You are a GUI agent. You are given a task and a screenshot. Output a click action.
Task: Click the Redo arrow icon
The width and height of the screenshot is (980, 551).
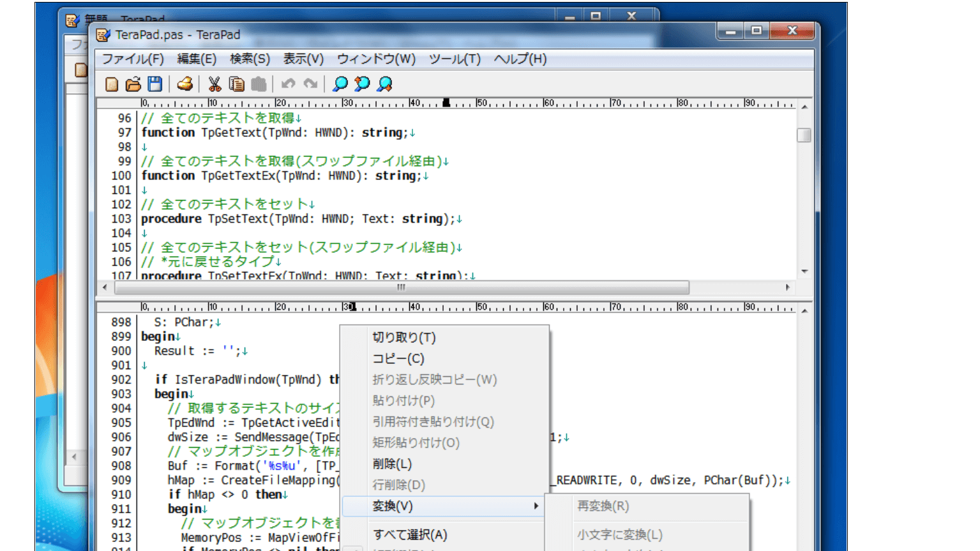[x=310, y=84]
